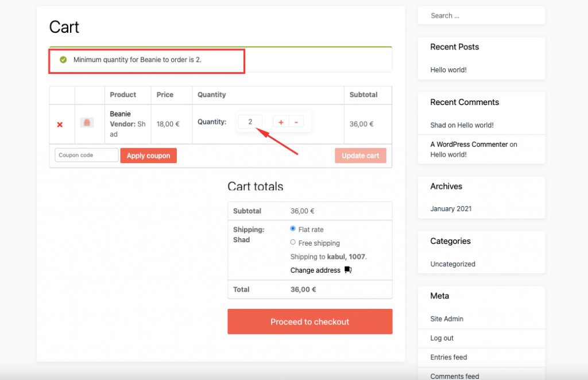Open Hello world! under WordPress Commenter

coord(448,154)
